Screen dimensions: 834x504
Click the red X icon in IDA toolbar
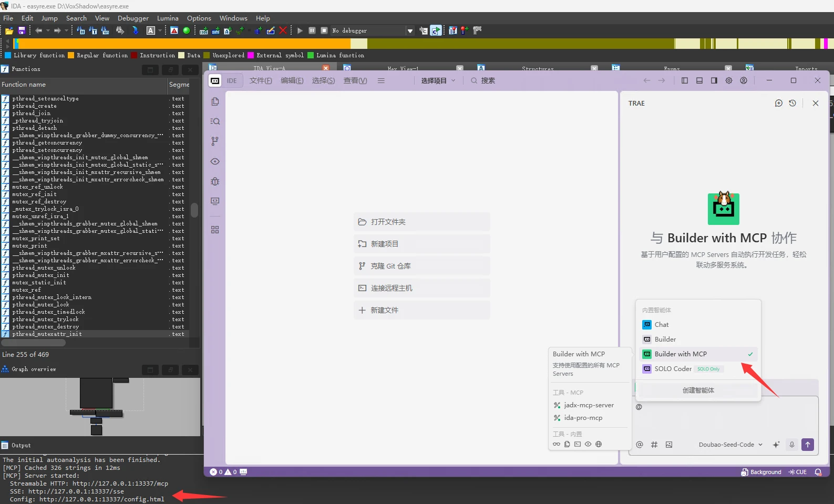pyautogui.click(x=283, y=30)
